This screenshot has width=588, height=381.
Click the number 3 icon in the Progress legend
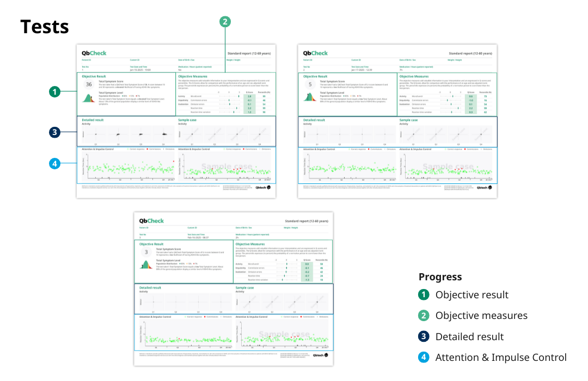(x=424, y=336)
